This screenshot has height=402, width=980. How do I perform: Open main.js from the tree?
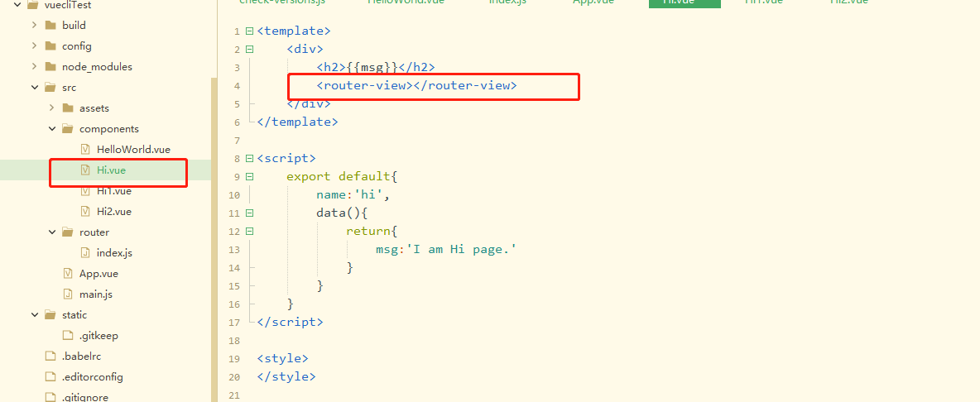[96, 294]
